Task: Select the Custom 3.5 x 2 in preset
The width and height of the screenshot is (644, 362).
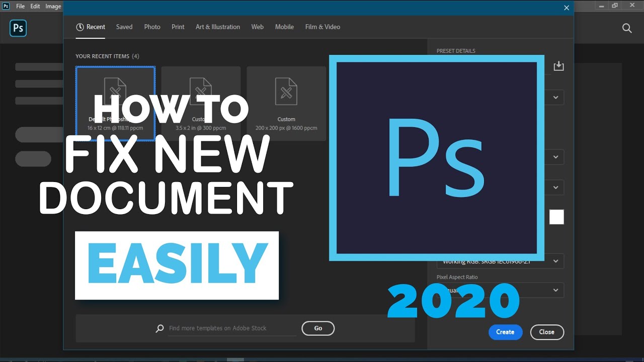Action: pos(201,103)
